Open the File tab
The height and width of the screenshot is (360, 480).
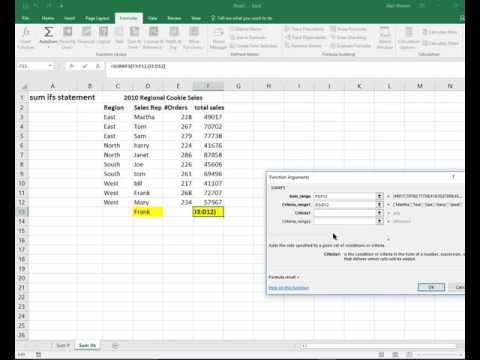click(x=26, y=18)
